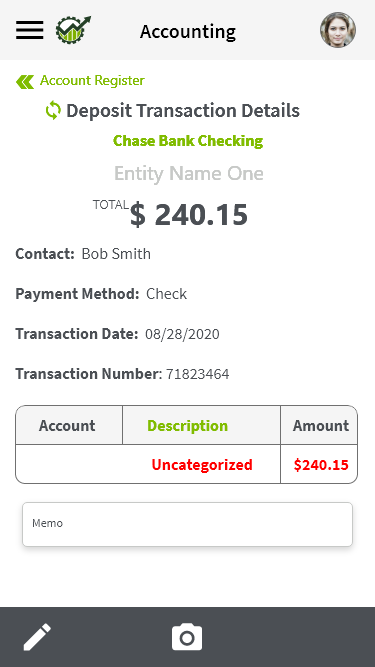This screenshot has height=667, width=375.
Task: Click the transaction number 71823464
Action: (x=198, y=374)
